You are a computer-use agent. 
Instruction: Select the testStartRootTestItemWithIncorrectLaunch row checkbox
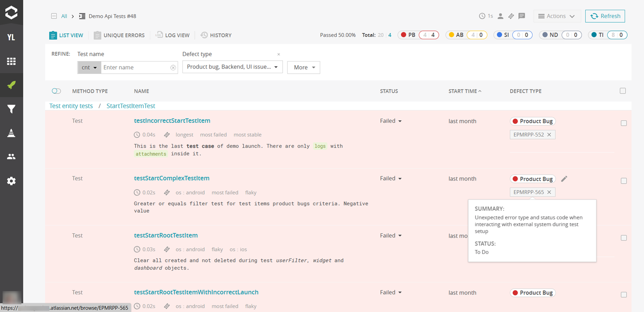(x=623, y=295)
